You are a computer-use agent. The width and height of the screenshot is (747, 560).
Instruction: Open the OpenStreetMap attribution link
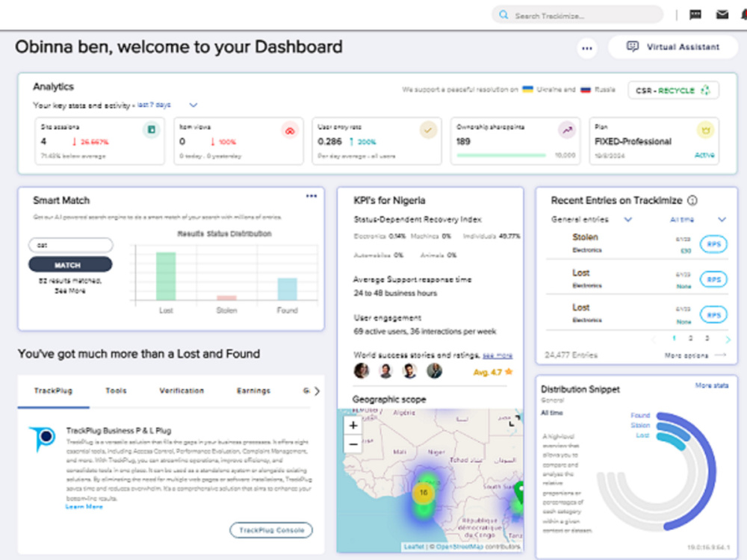pyautogui.click(x=459, y=547)
